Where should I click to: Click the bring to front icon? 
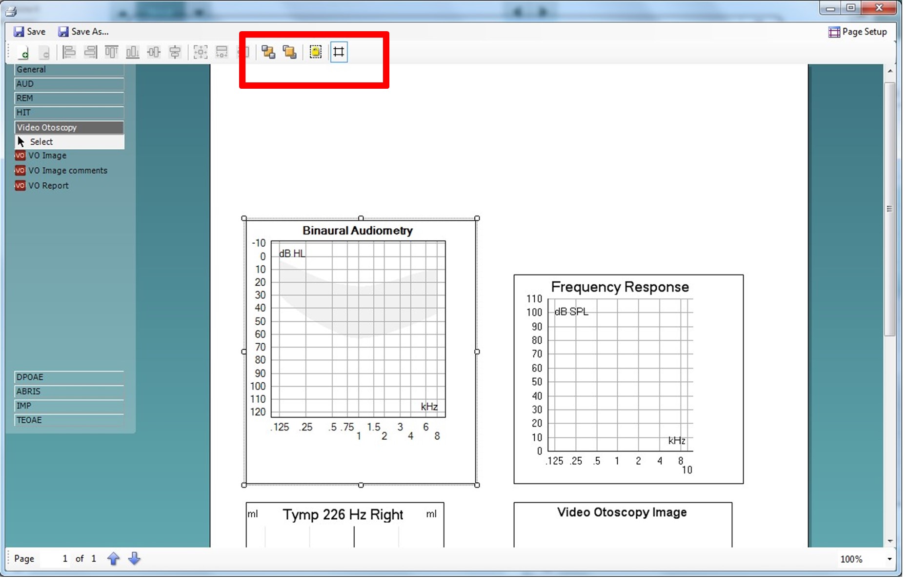268,52
